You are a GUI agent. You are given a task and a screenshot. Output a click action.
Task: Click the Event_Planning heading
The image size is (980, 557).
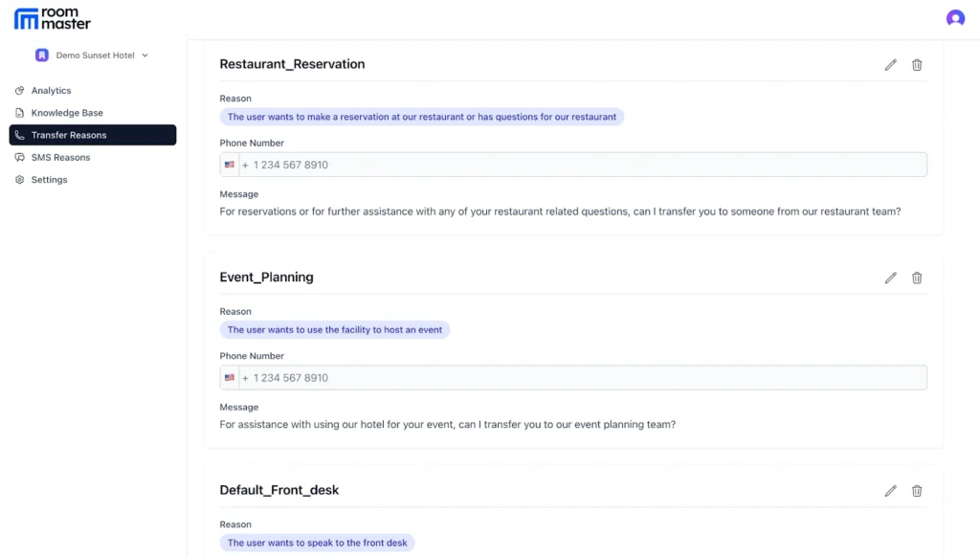[x=266, y=277]
